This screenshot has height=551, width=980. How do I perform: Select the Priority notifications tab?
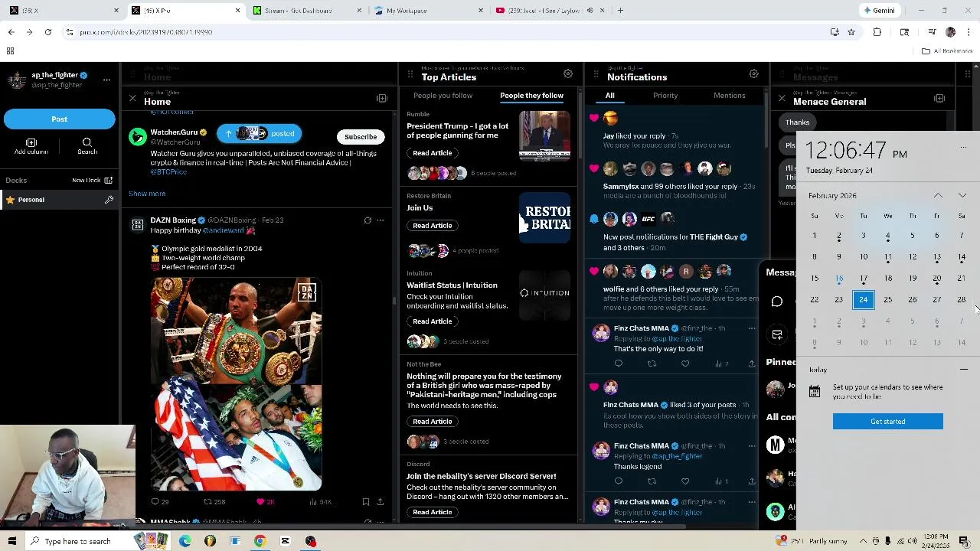coord(665,96)
